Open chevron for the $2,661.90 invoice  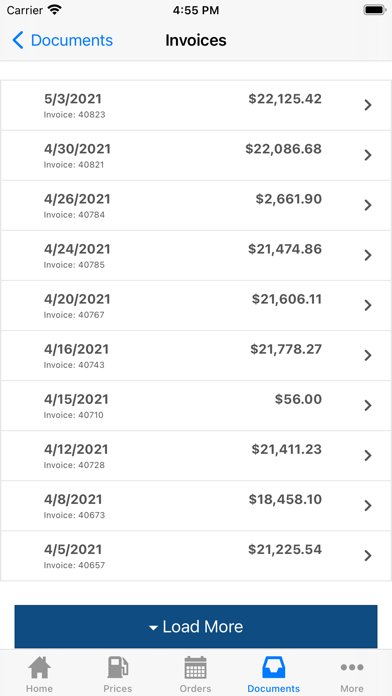[368, 205]
